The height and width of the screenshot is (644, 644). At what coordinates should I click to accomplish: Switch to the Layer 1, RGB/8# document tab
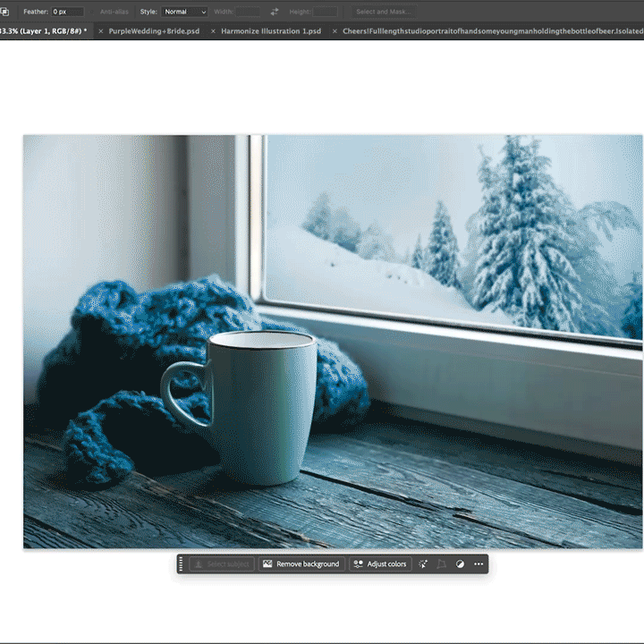(x=43, y=30)
